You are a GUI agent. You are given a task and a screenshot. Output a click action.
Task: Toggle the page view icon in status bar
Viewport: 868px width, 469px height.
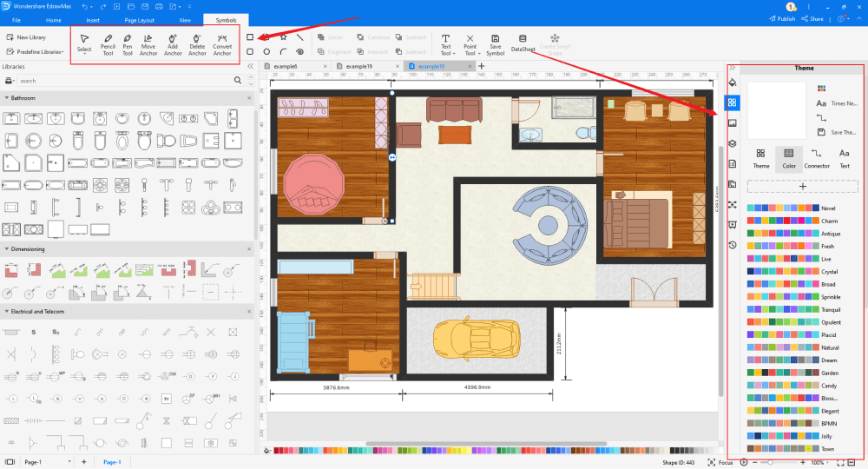click(10, 462)
